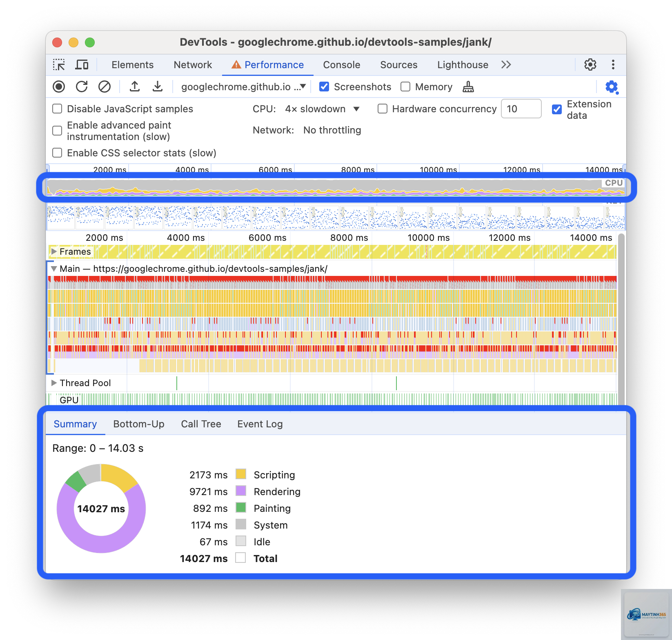
Task: Enable the Hardware concurrency checkbox
Action: (383, 109)
